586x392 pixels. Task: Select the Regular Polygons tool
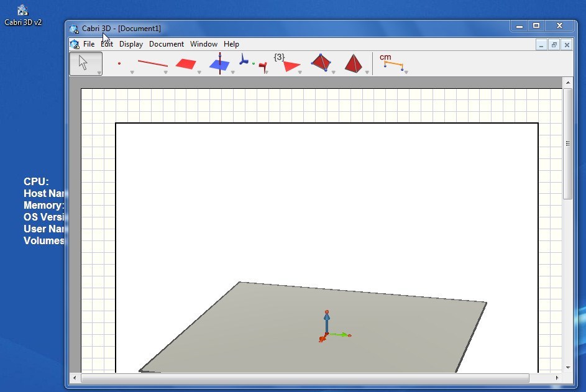(x=289, y=62)
